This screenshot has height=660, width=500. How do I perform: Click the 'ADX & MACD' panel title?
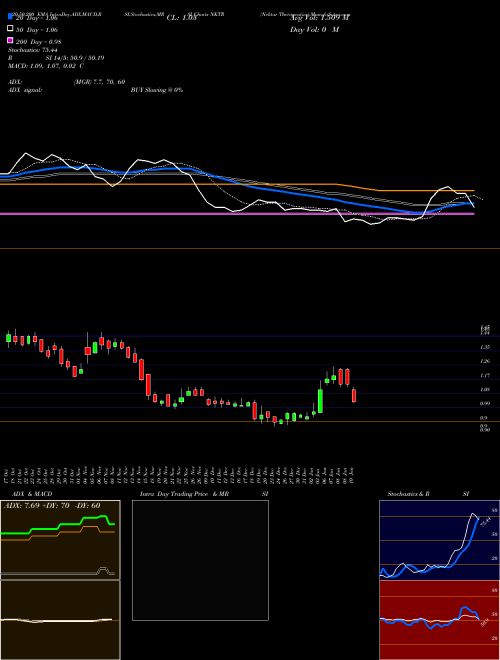pyautogui.click(x=32, y=494)
